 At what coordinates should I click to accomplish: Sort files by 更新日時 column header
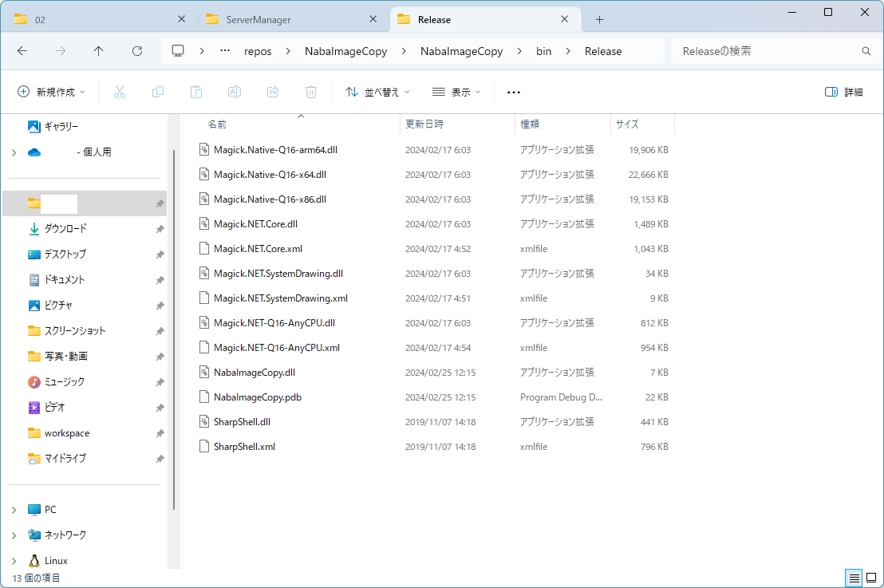pyautogui.click(x=424, y=124)
